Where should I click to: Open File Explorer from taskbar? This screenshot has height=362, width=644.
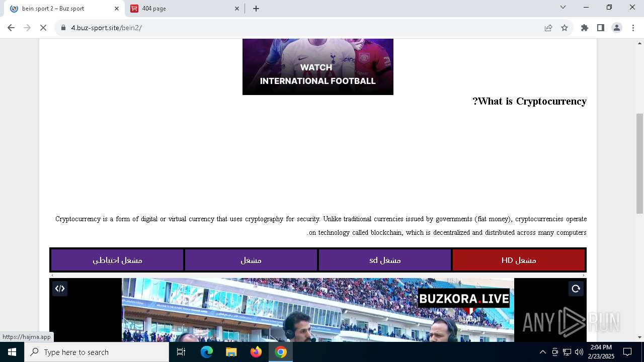coord(231,352)
